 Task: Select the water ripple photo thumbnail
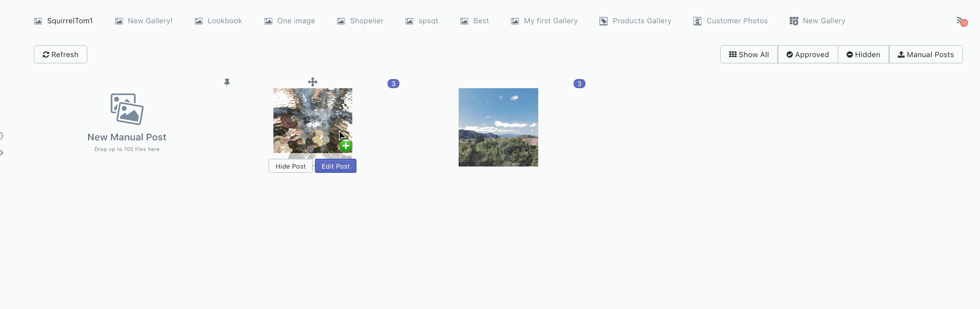(313, 121)
